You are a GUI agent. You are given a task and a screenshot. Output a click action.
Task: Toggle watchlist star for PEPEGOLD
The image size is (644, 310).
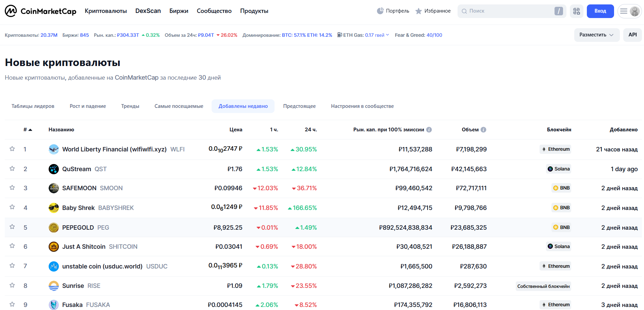[12, 227]
